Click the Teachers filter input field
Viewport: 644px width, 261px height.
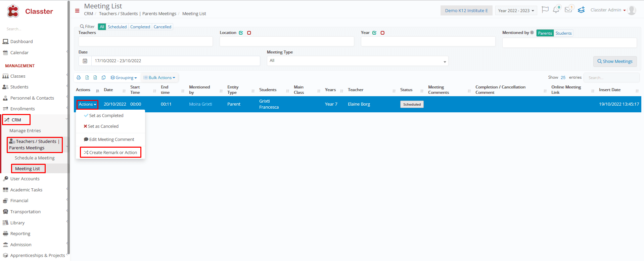(146, 41)
